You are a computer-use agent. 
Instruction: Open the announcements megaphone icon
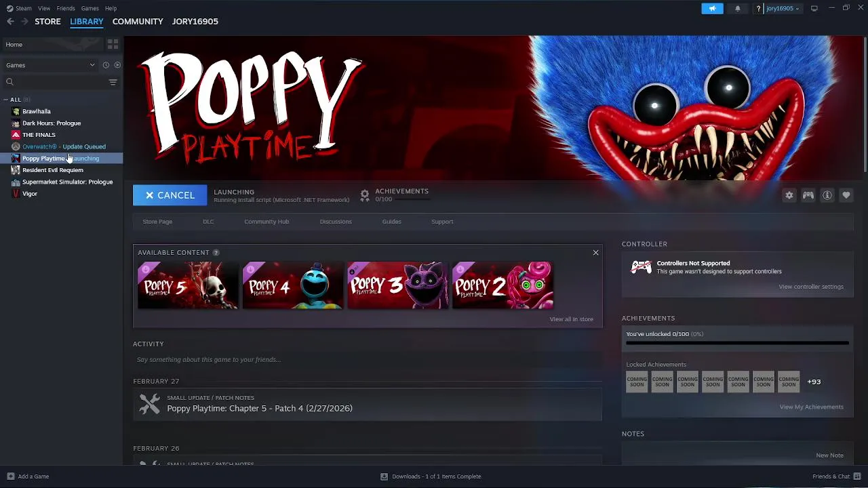[712, 8]
